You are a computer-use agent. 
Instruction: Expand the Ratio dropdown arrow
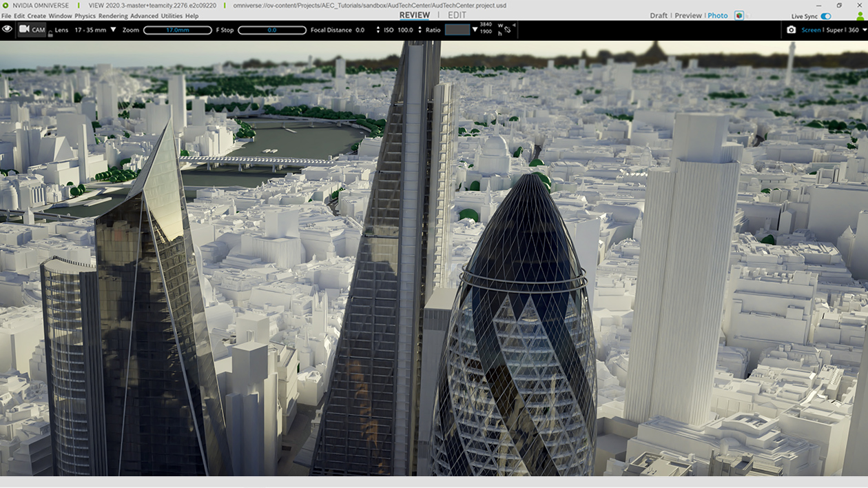475,30
